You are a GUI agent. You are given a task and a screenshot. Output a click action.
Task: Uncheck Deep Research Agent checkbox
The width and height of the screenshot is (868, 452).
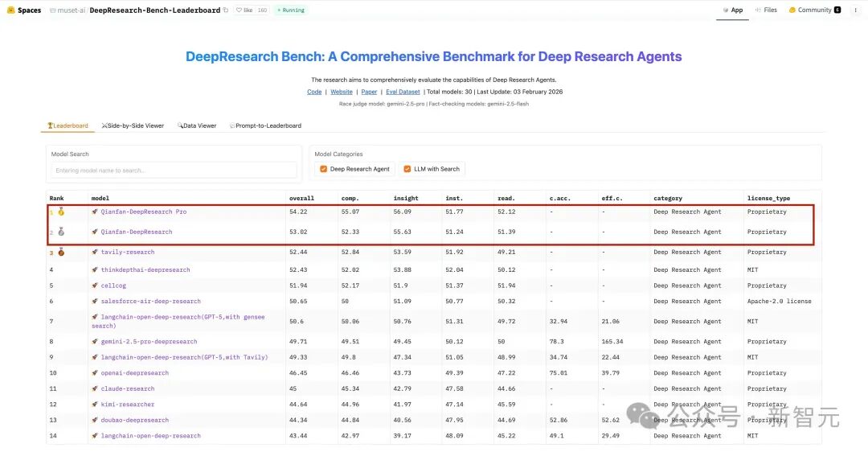tap(323, 169)
